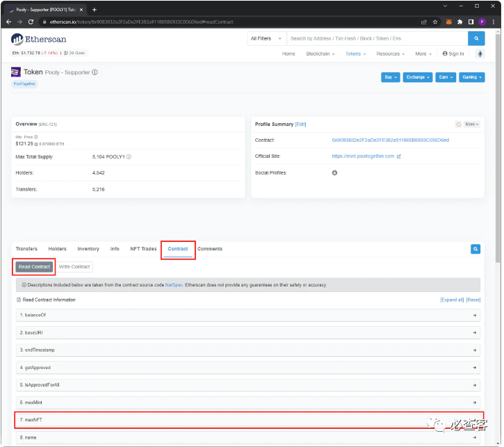The image size is (504, 447).
Task: Click the browser back arrow
Action: coord(8,22)
